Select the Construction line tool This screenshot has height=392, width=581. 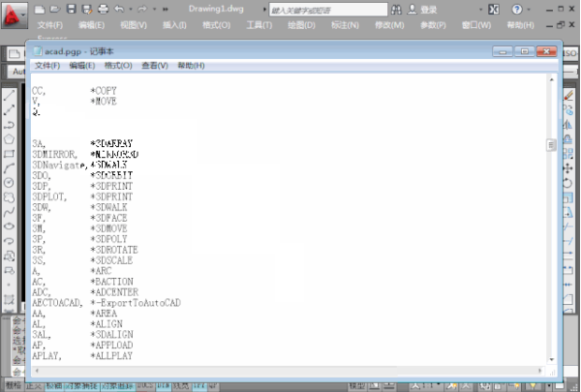point(9,110)
